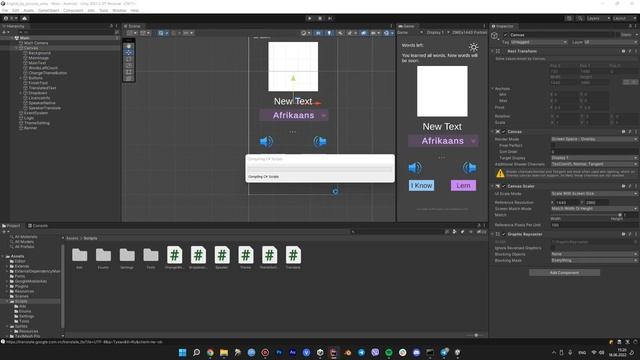Open the Component menu
This screenshot has height=360, width=640.
point(73,10)
